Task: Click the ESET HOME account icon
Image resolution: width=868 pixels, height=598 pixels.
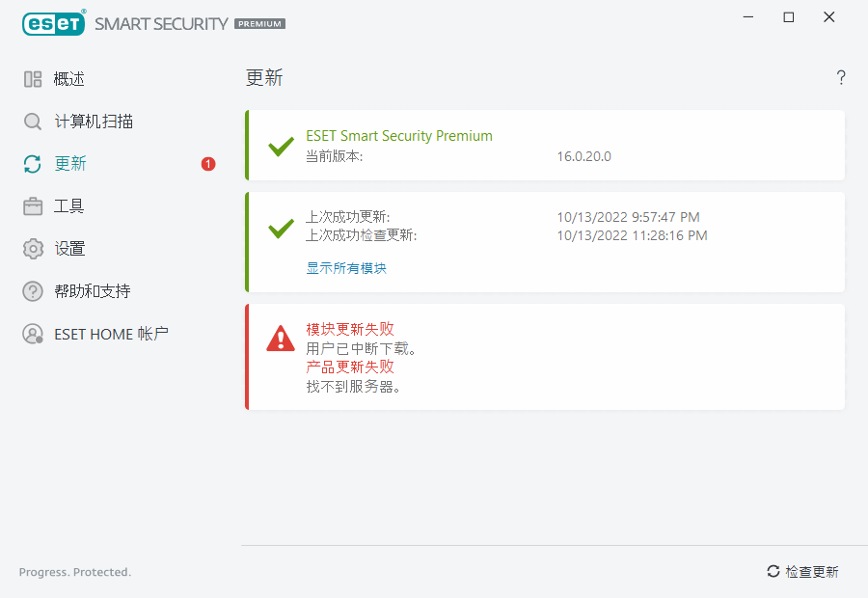Action: point(33,334)
